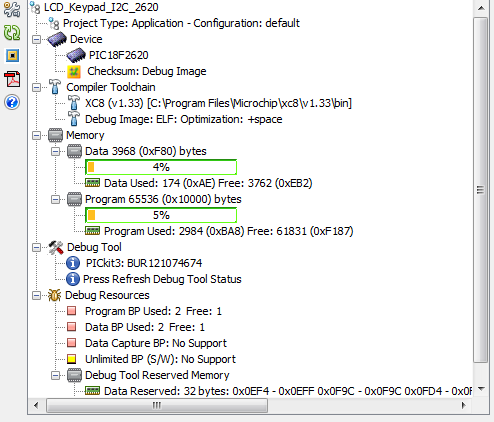Click the vertical scrollbar down arrow
The height and width of the screenshot is (422, 494).
481,389
